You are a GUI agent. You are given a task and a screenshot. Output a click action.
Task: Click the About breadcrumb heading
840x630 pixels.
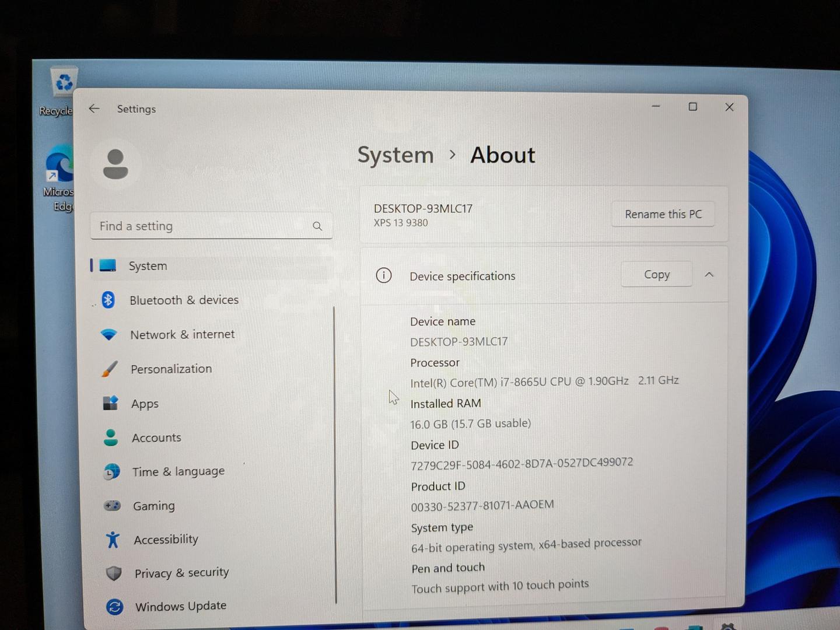tap(502, 155)
